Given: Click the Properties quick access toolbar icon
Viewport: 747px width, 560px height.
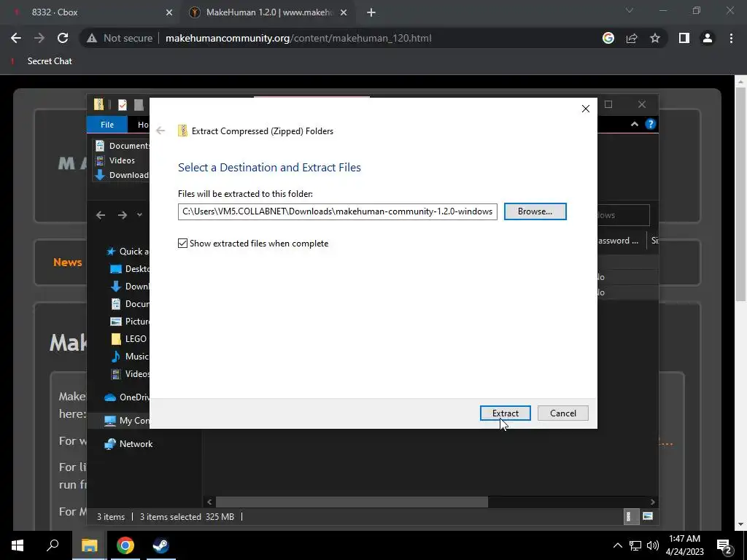Looking at the screenshot, I should [123, 104].
